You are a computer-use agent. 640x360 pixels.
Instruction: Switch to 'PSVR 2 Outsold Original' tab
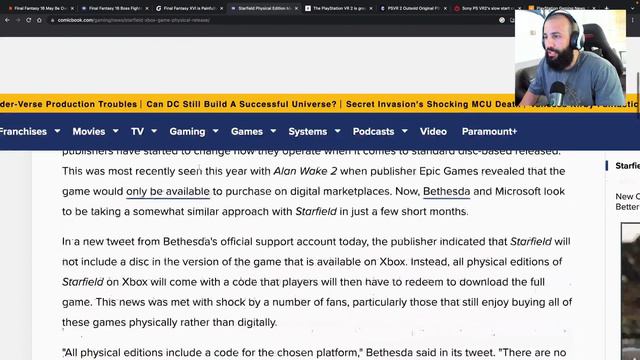pos(412,8)
